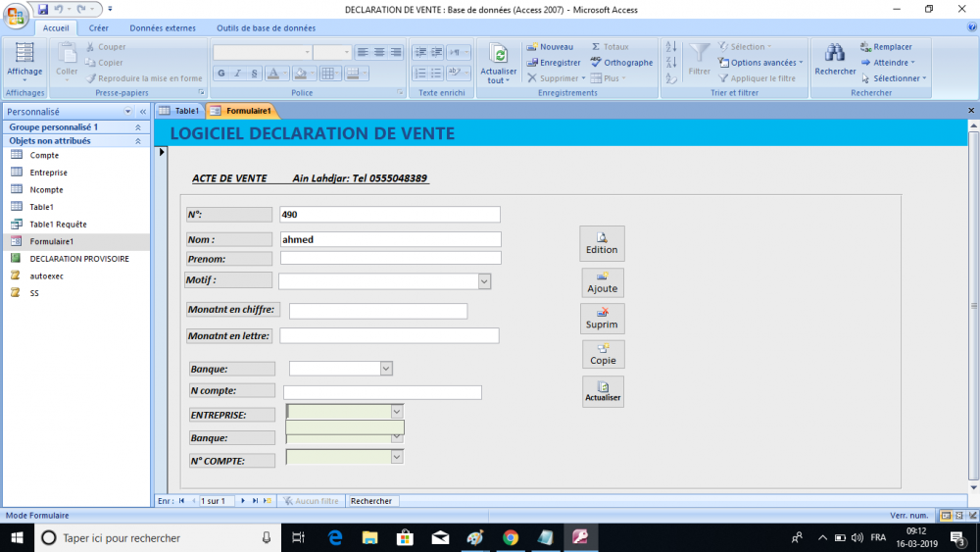This screenshot has width=980, height=552.
Task: Open the Sélectionner menu
Action: click(894, 78)
